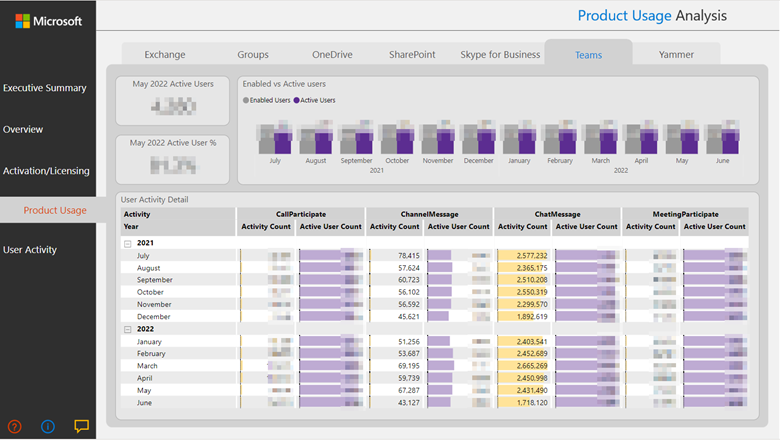This screenshot has height=440, width=780.
Task: Click the CallParticipate column header
Action: tap(301, 214)
